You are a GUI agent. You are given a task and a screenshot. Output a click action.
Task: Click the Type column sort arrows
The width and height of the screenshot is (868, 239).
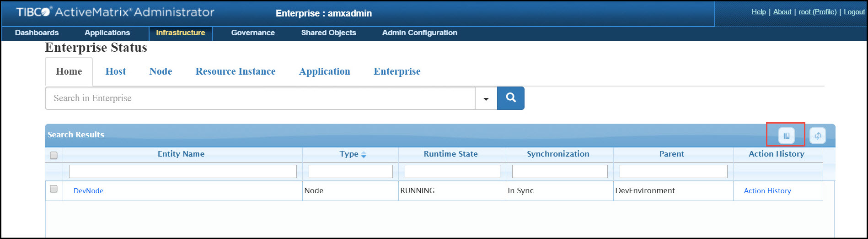pos(364,155)
